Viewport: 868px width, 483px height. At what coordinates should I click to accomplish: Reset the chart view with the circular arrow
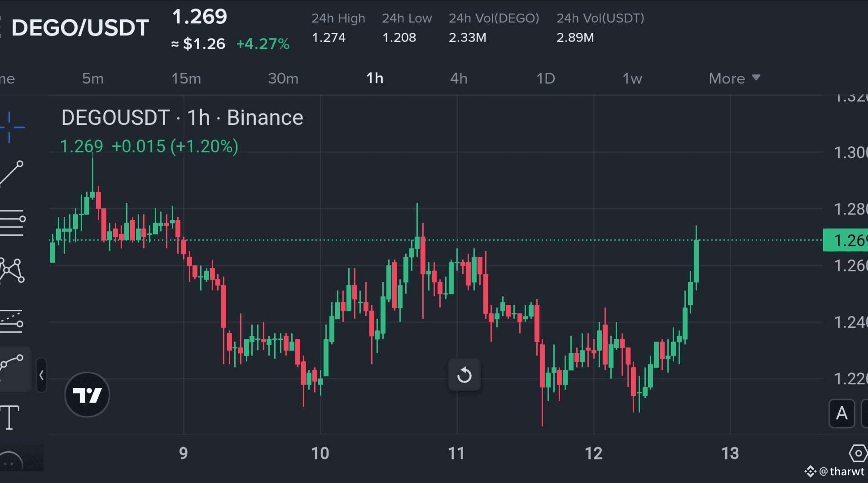pos(465,375)
